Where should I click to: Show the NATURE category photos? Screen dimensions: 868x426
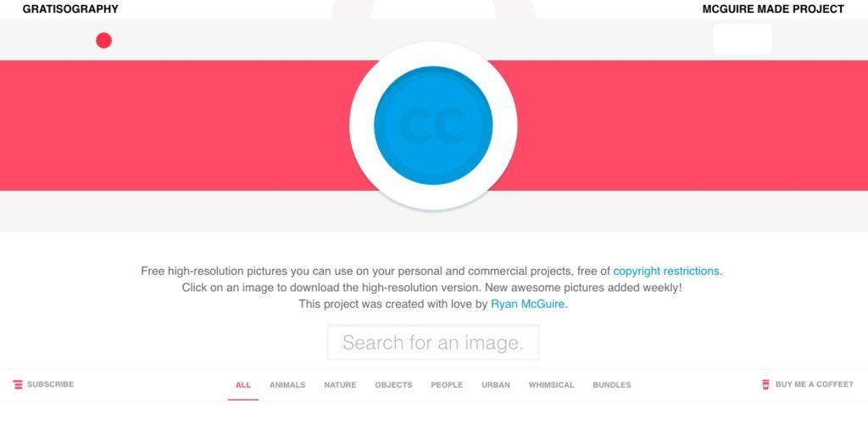pos(340,385)
